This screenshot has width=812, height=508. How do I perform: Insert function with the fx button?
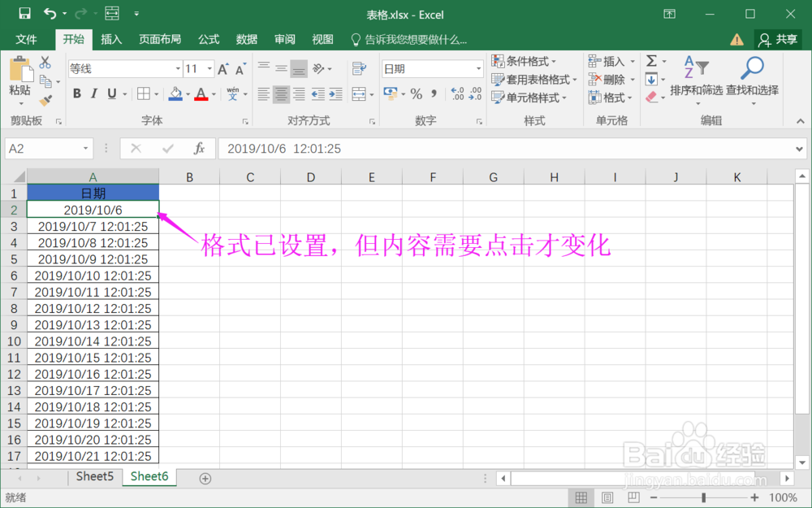(200, 149)
